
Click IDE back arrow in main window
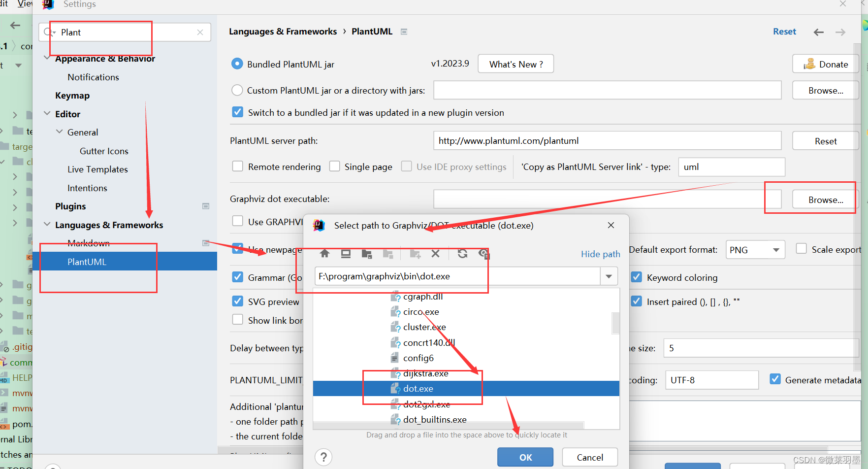[15, 25]
